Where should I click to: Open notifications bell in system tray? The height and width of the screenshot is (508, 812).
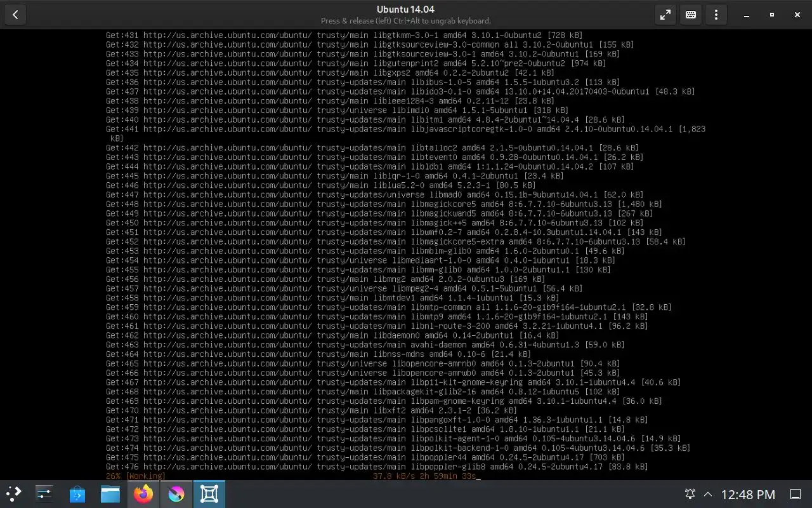coord(690,494)
